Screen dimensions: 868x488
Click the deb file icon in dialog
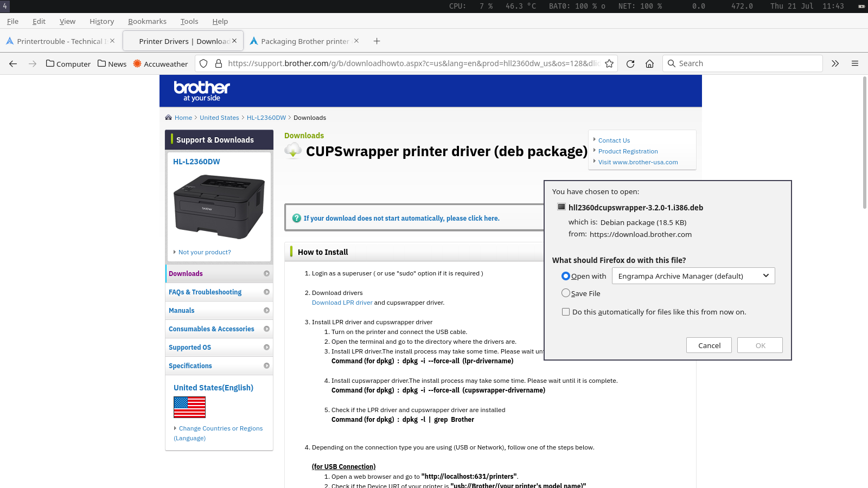[561, 207]
